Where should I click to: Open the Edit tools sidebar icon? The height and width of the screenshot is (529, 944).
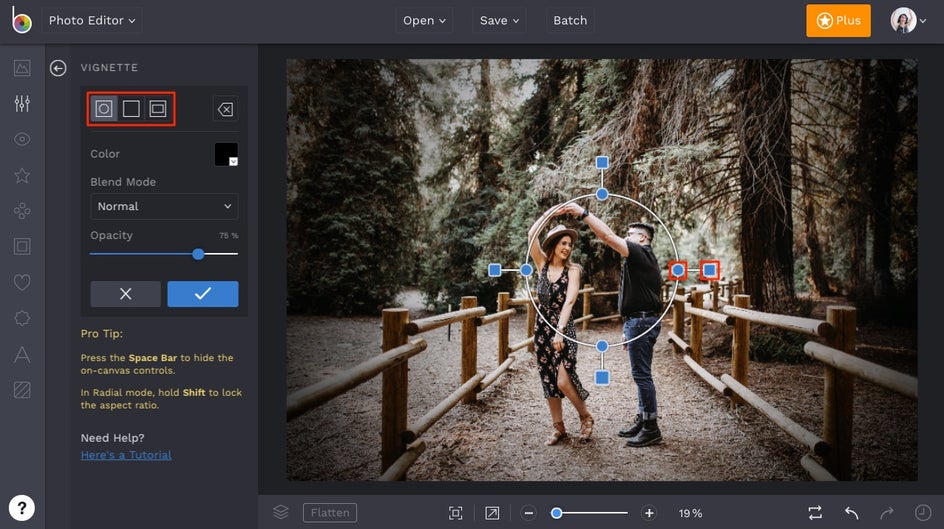click(22, 104)
